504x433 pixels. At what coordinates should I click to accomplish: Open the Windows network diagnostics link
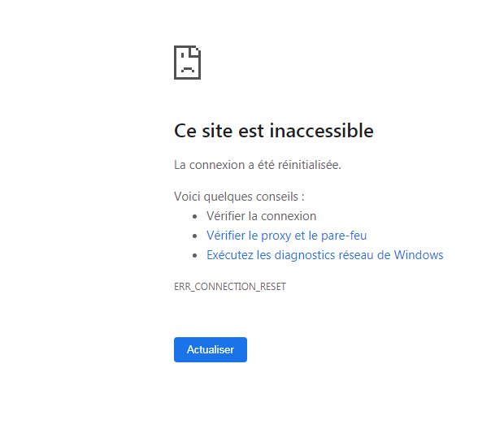click(x=324, y=255)
